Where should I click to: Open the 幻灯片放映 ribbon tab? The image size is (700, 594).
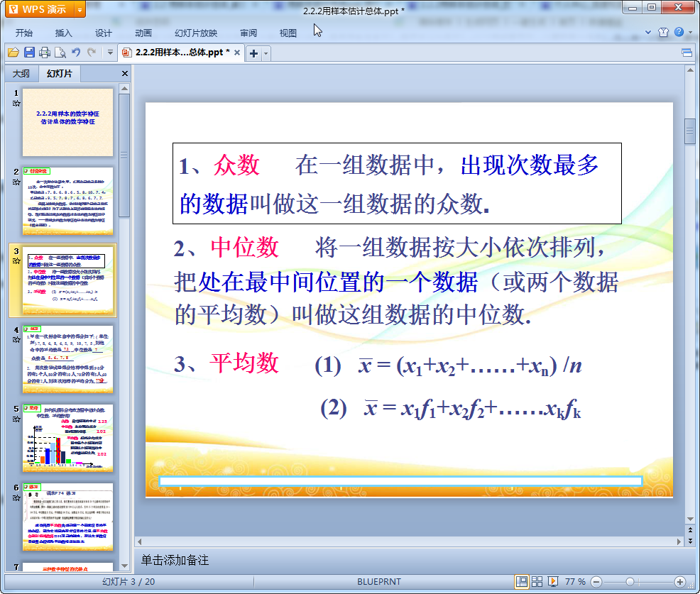[196, 33]
